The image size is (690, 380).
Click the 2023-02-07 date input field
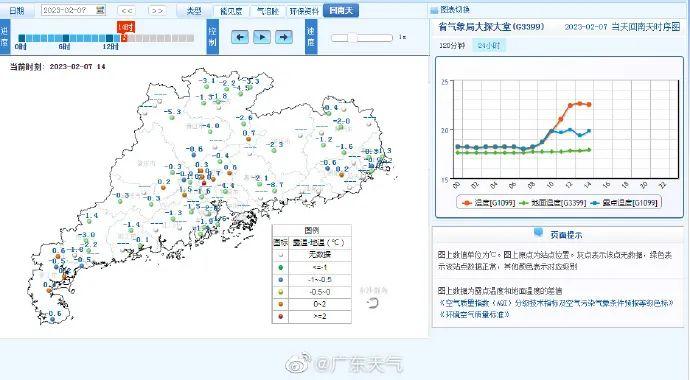click(73, 10)
